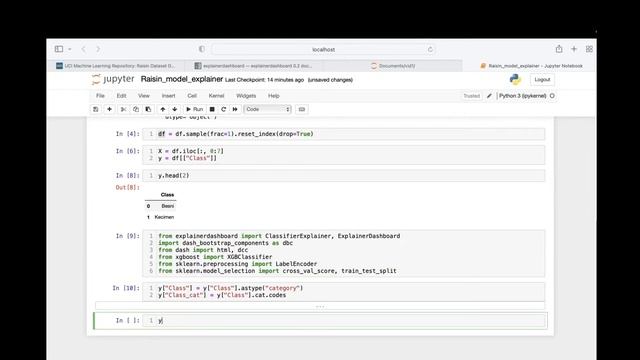This screenshot has width=640, height=360.
Task: Open the Cell menu
Action: click(192, 96)
